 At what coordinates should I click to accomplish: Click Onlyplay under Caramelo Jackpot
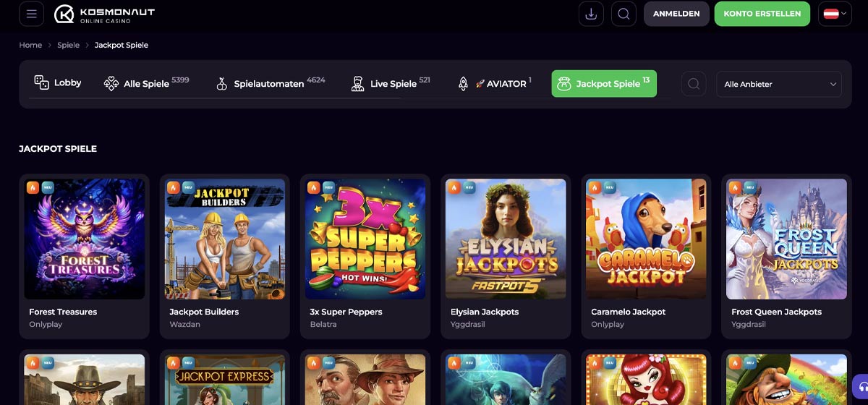pyautogui.click(x=608, y=325)
